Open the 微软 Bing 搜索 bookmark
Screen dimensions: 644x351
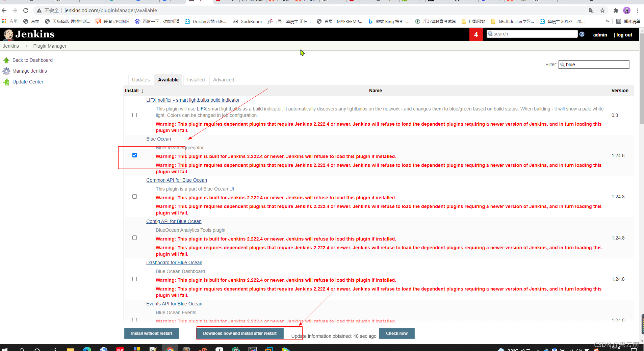pyautogui.click(x=389, y=21)
